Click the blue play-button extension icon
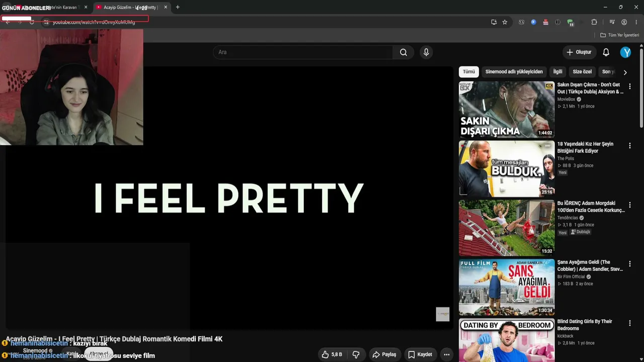This screenshot has width=644, height=362. [x=533, y=22]
